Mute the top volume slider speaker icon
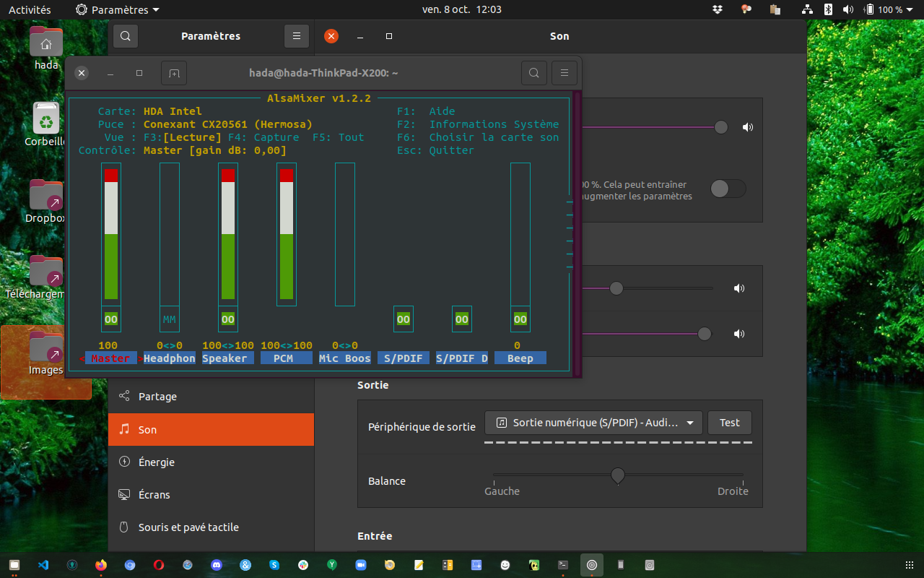The image size is (924, 578). (x=747, y=127)
